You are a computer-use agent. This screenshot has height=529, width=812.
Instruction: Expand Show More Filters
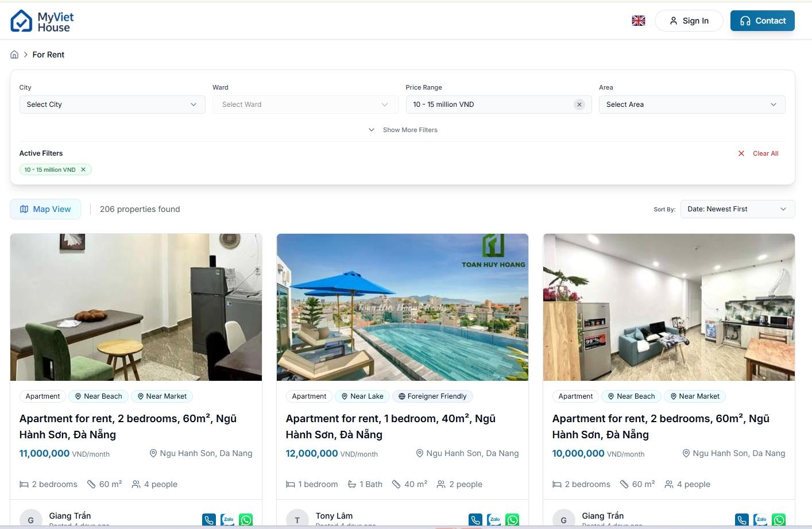[403, 130]
